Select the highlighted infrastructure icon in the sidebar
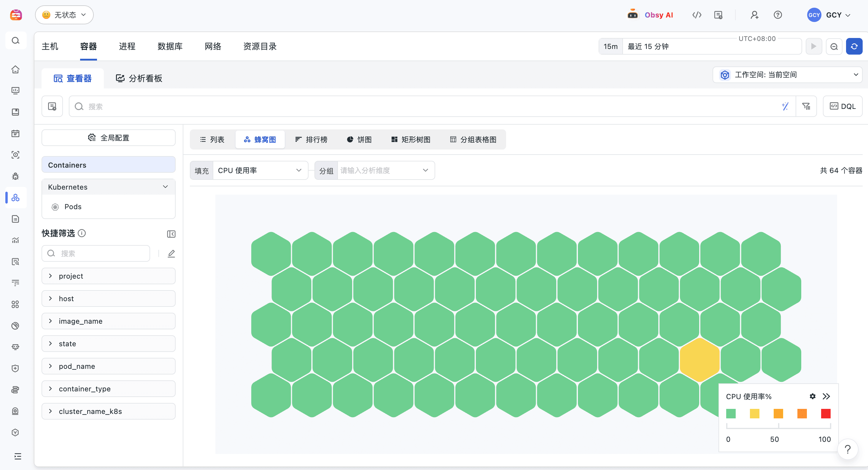The height and width of the screenshot is (470, 868). click(x=15, y=198)
